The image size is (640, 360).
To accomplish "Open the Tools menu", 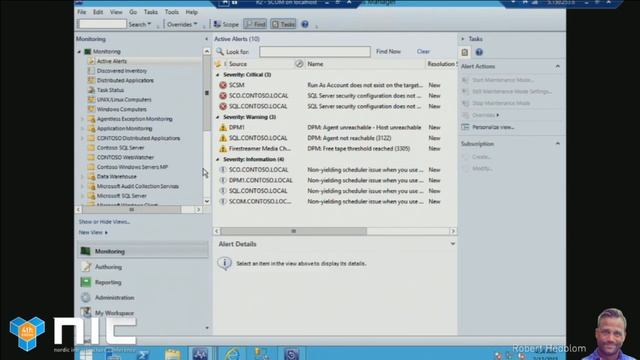I will click(x=171, y=12).
